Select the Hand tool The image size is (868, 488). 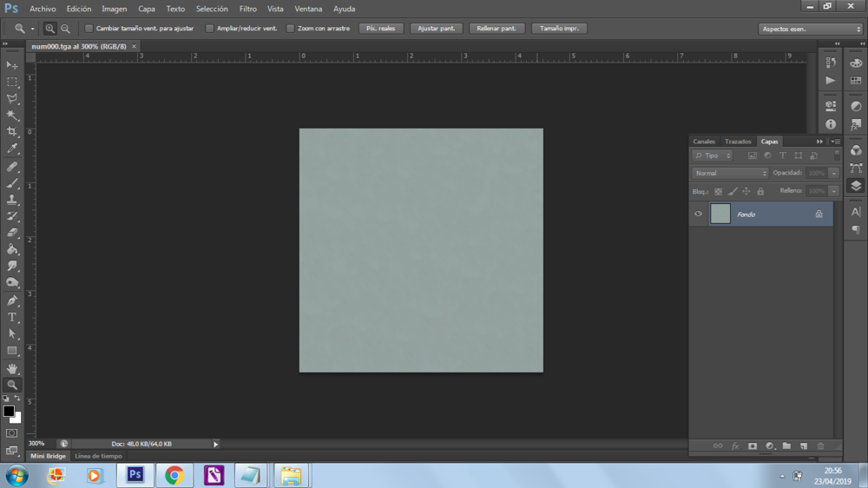[x=12, y=368]
